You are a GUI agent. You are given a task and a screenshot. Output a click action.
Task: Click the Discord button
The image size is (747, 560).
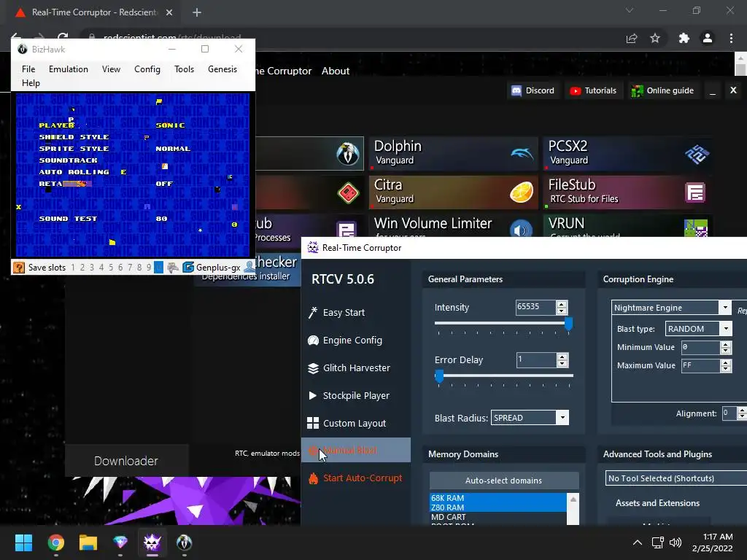click(533, 90)
